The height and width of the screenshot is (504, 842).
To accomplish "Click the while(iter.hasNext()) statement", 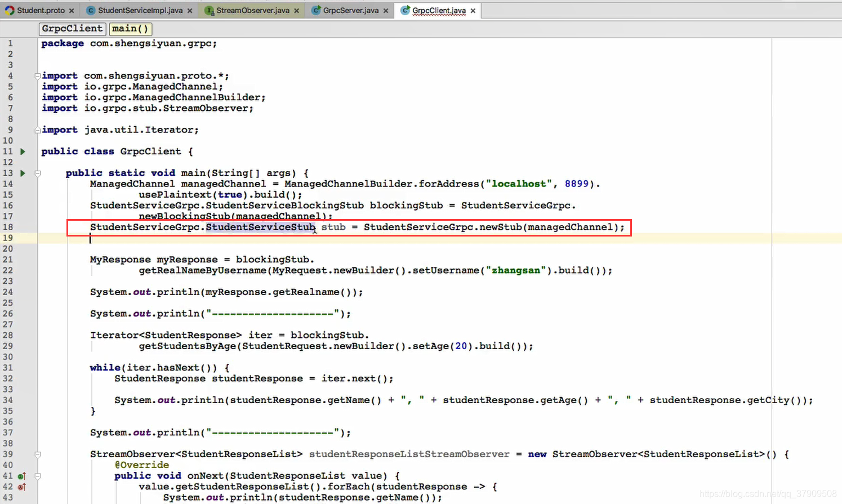I will 159,368.
